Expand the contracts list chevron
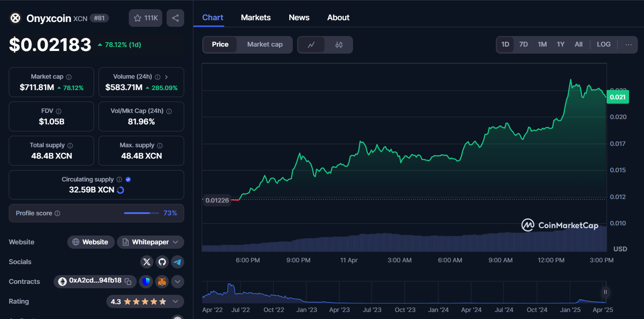Image resolution: width=644 pixels, height=319 pixels. (x=178, y=282)
